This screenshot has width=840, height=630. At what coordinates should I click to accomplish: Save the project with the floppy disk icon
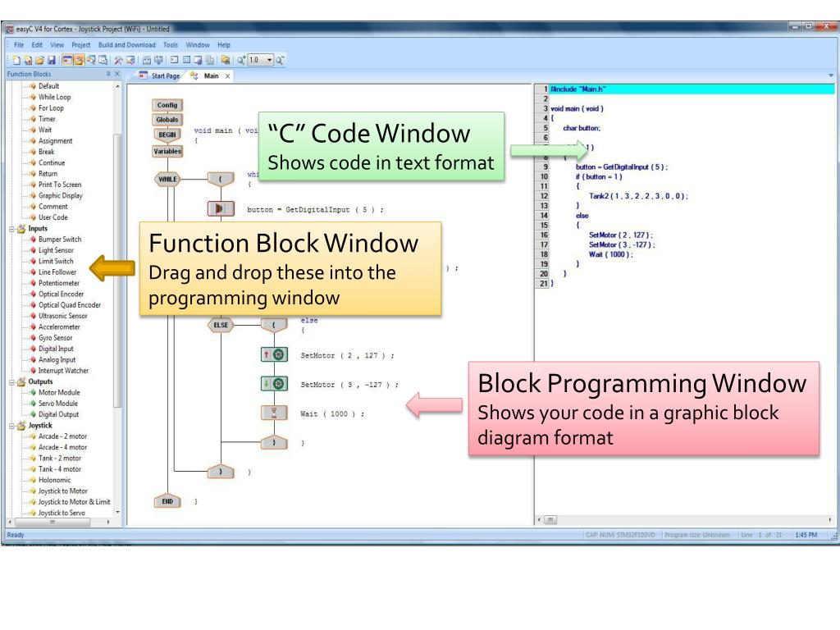(52, 60)
